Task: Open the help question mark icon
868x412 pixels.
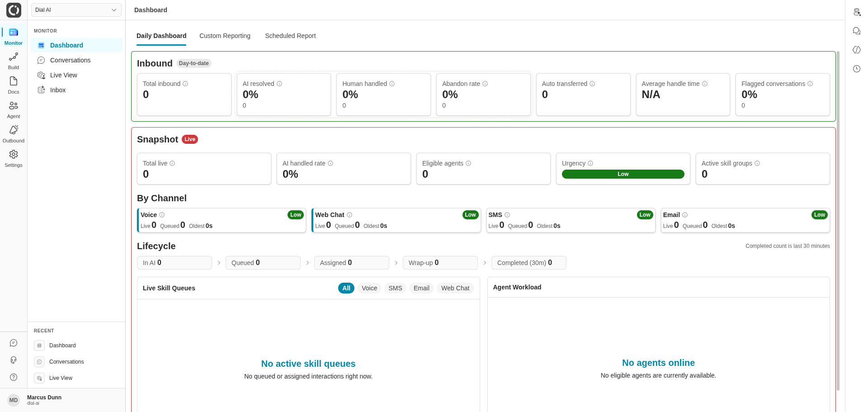Action: 14,377
